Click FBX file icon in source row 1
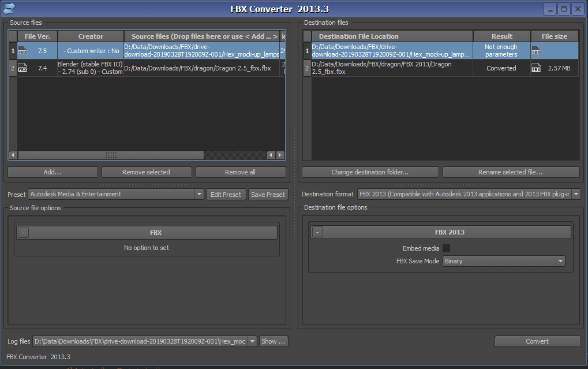 (x=23, y=51)
